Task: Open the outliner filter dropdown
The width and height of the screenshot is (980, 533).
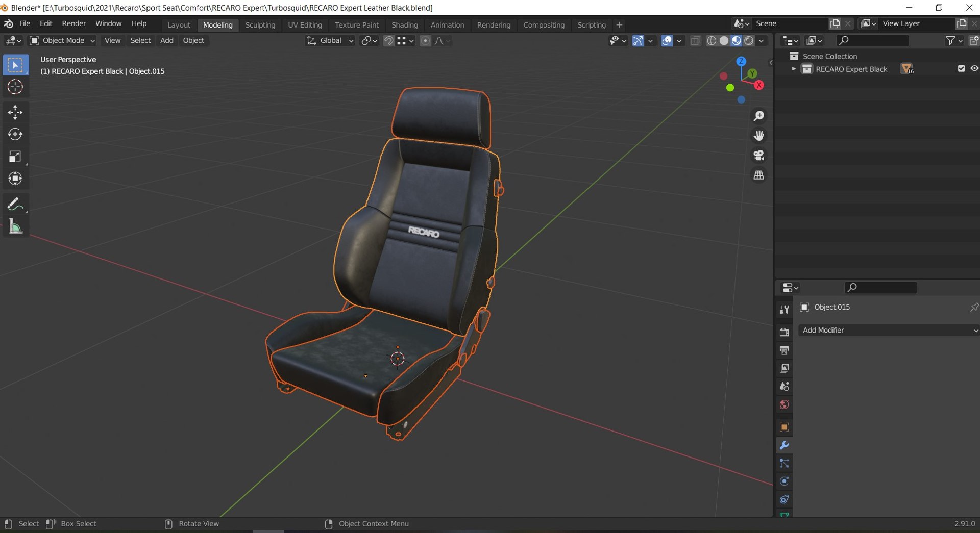Action: pyautogui.click(x=953, y=41)
